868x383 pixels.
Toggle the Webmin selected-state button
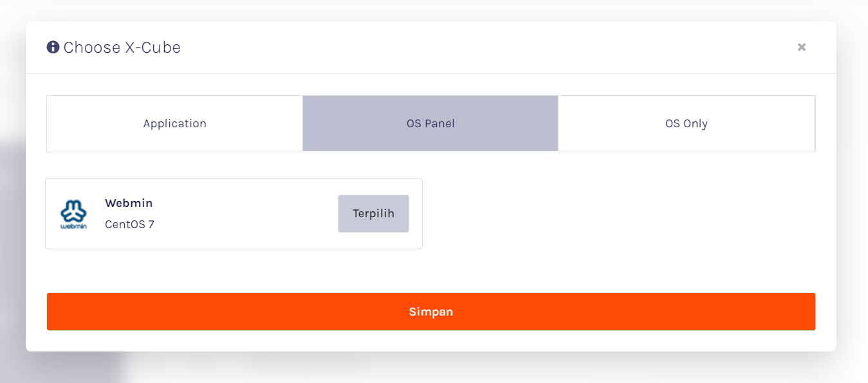[x=373, y=213]
